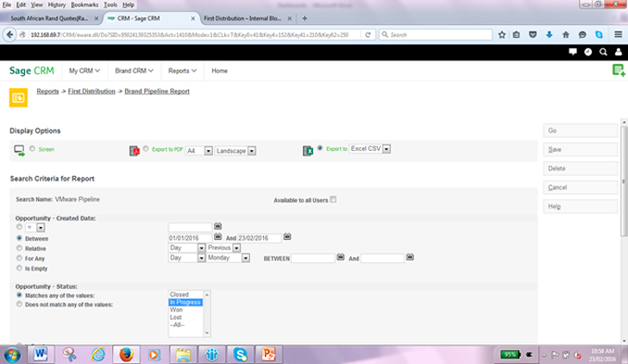Screen dimensions: 628x364
Task: Open the Firefox Bookmarks menu
Action: pyautogui.click(x=85, y=5)
